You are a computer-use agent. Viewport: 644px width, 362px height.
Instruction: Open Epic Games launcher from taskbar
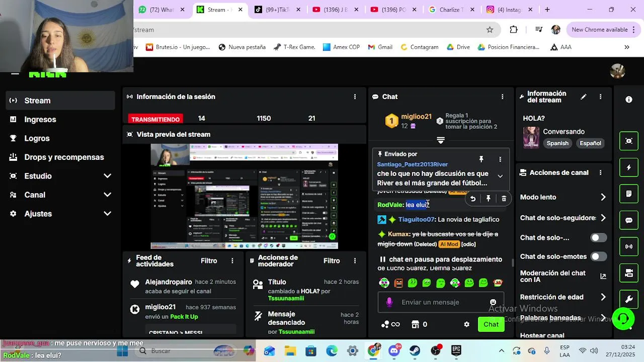456,350
